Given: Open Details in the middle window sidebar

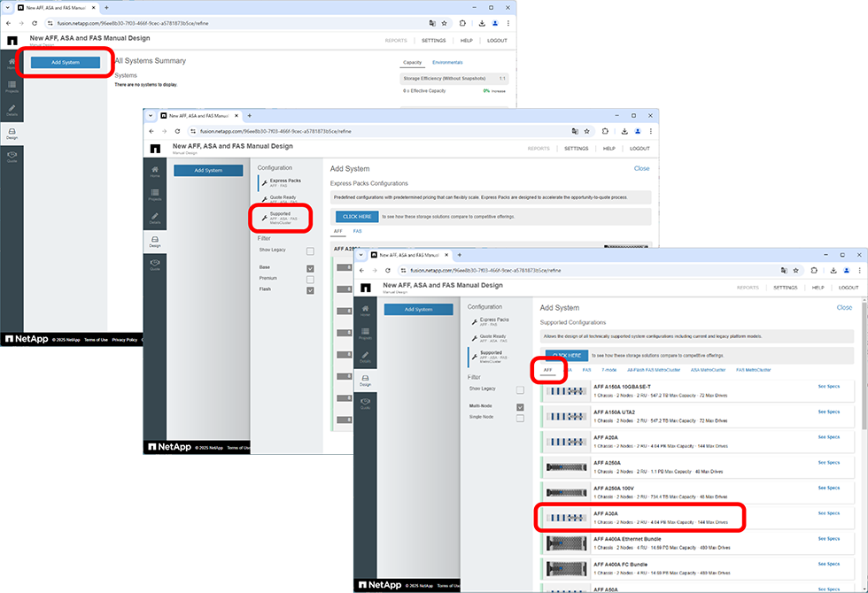Looking at the screenshot, I should pos(155,218).
